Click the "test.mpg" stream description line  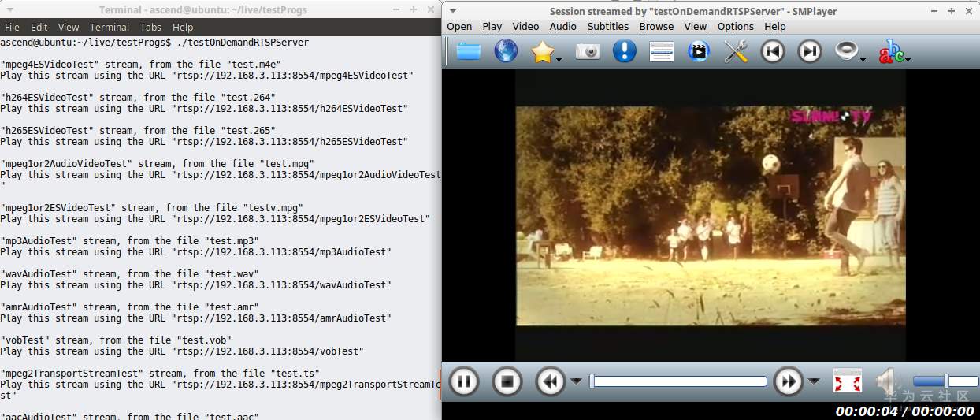158,164
